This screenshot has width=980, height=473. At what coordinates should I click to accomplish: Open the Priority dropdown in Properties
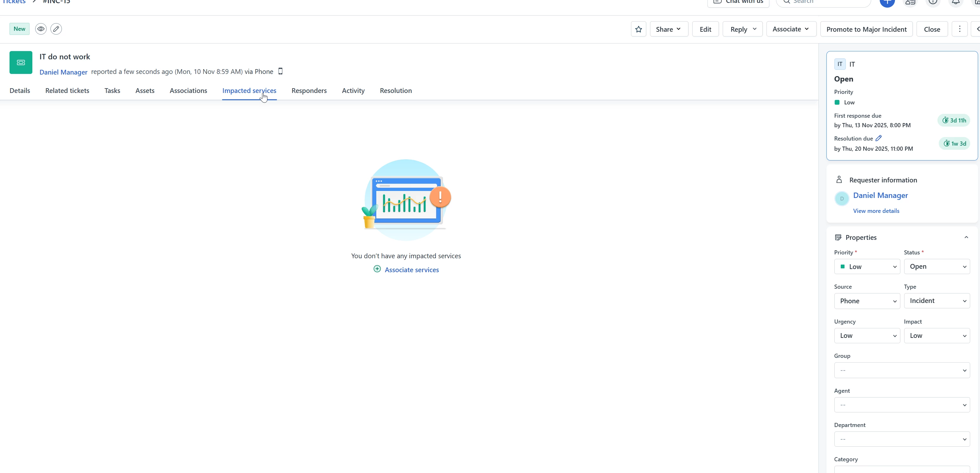pyautogui.click(x=867, y=267)
